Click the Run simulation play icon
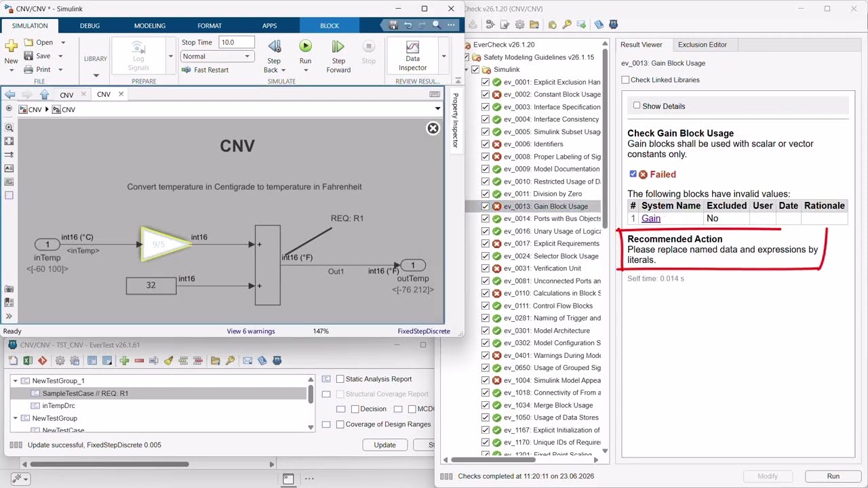This screenshot has width=868, height=488. click(305, 46)
